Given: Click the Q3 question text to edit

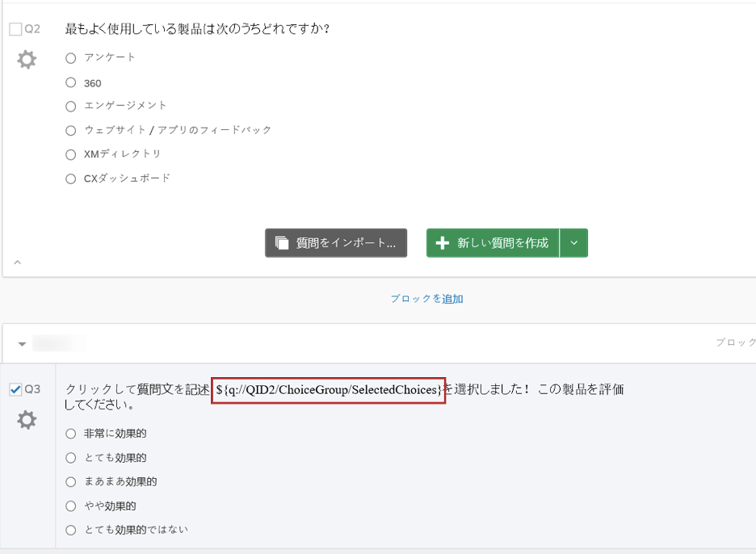Looking at the screenshot, I should click(x=344, y=397).
